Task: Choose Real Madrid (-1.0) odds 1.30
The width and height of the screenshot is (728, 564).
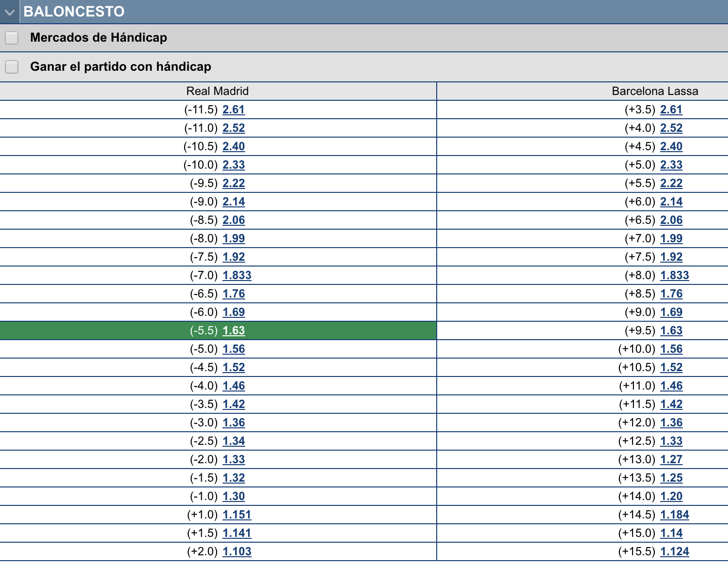Action: (234, 496)
